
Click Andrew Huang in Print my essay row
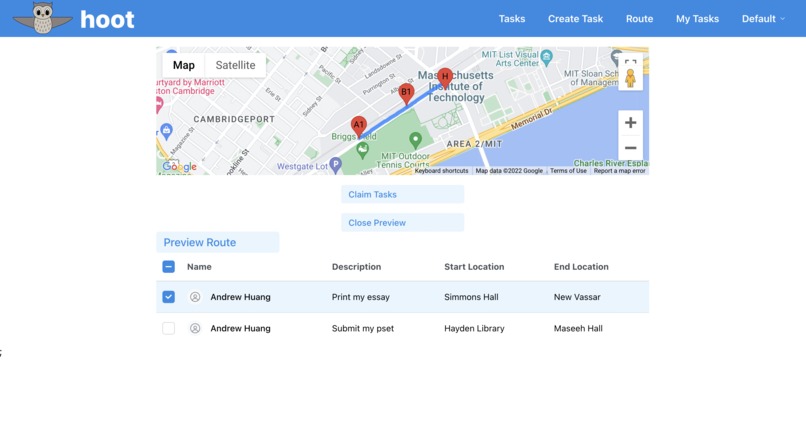[240, 297]
